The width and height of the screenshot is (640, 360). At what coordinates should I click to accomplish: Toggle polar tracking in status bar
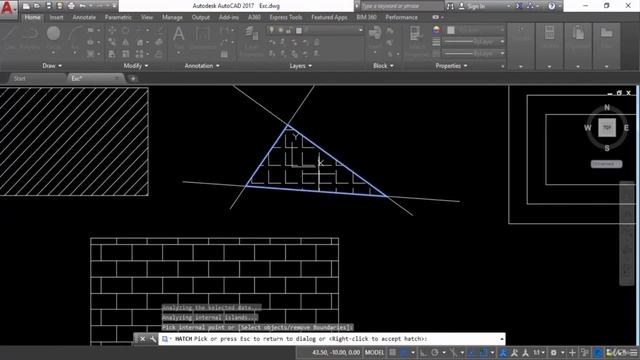point(435,353)
